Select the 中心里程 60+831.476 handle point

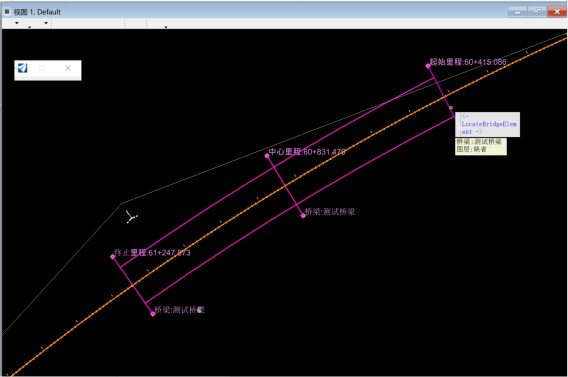point(267,156)
